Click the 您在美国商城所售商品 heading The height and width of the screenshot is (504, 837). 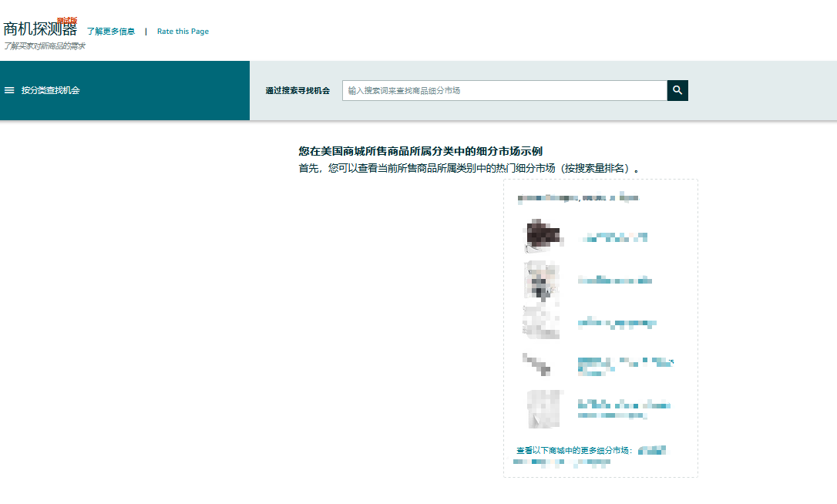[420, 151]
